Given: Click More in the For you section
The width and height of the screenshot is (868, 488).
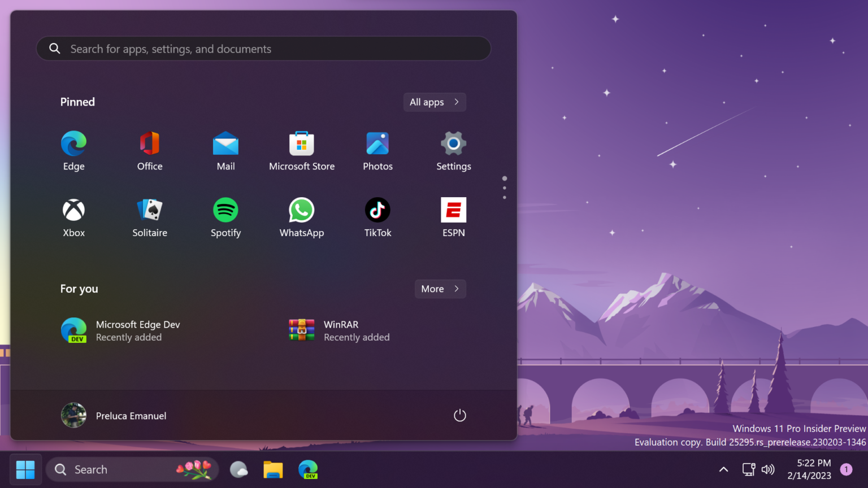Looking at the screenshot, I should click(440, 289).
